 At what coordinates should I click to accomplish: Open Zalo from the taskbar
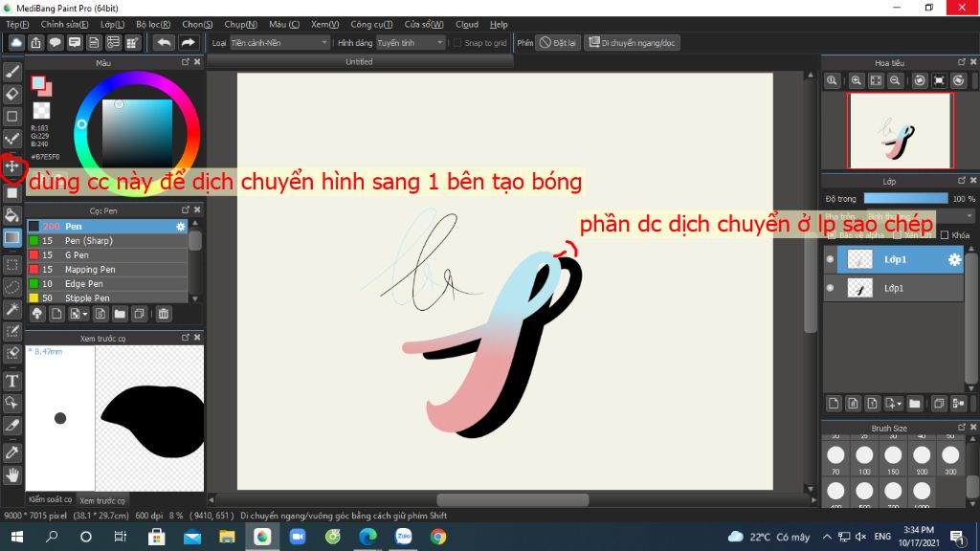coord(404,536)
